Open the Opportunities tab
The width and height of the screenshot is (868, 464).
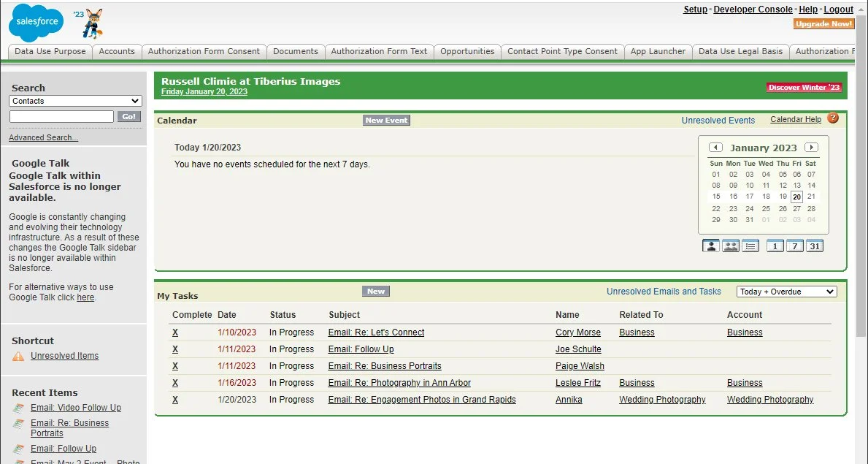pos(467,51)
